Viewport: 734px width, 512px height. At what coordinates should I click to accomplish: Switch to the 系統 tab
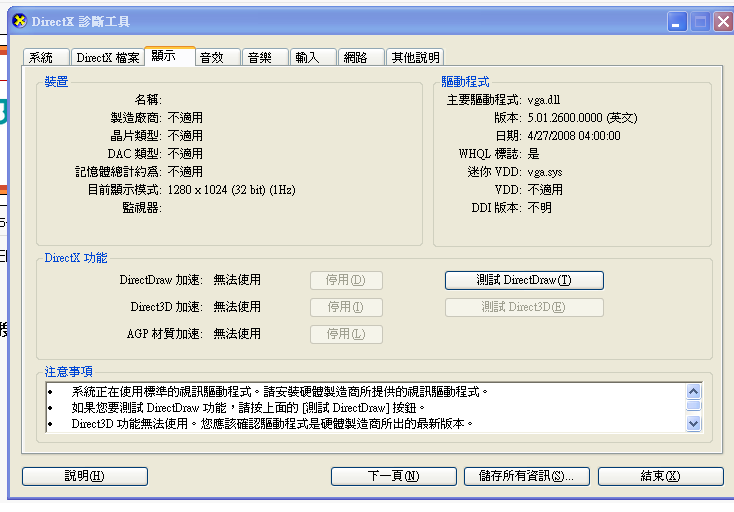[46, 58]
